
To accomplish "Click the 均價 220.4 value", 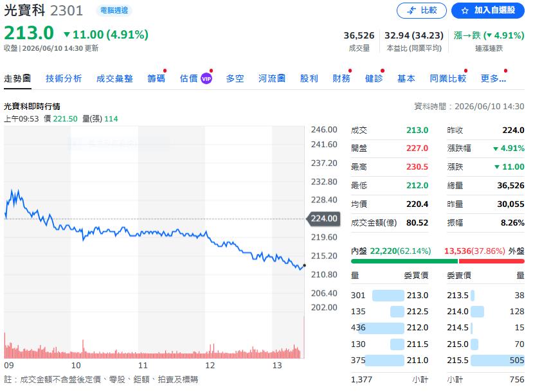I will 417,204.
